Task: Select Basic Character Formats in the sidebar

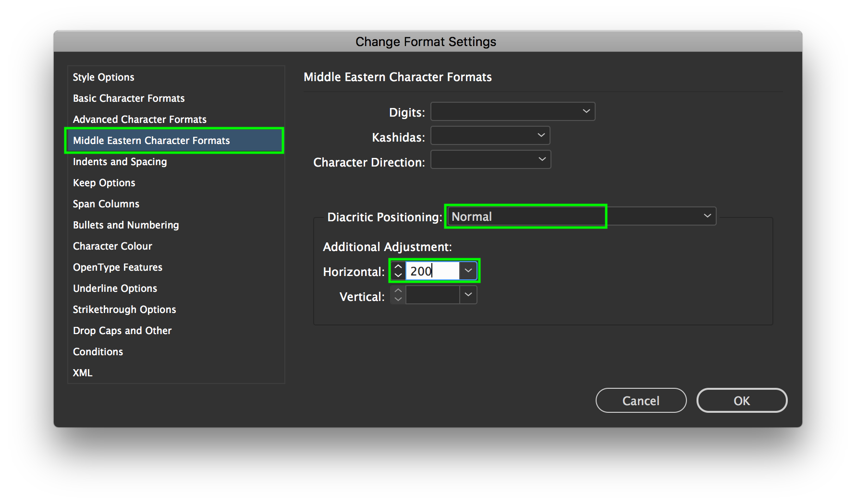Action: tap(129, 98)
